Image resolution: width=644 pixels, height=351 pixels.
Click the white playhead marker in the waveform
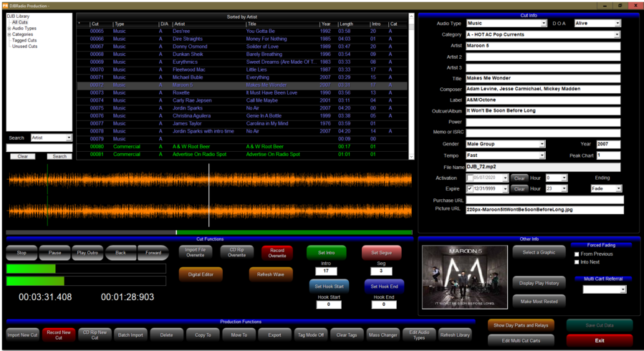click(208, 196)
